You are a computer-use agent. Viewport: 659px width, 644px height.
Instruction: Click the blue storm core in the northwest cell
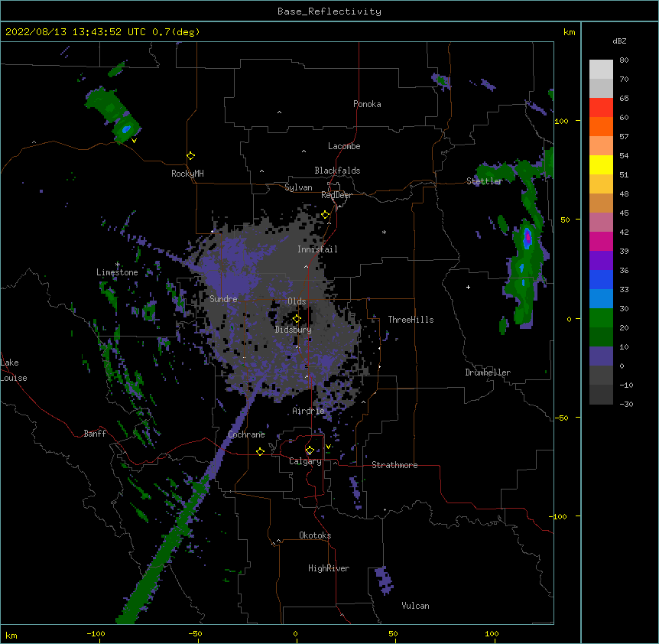click(126, 128)
